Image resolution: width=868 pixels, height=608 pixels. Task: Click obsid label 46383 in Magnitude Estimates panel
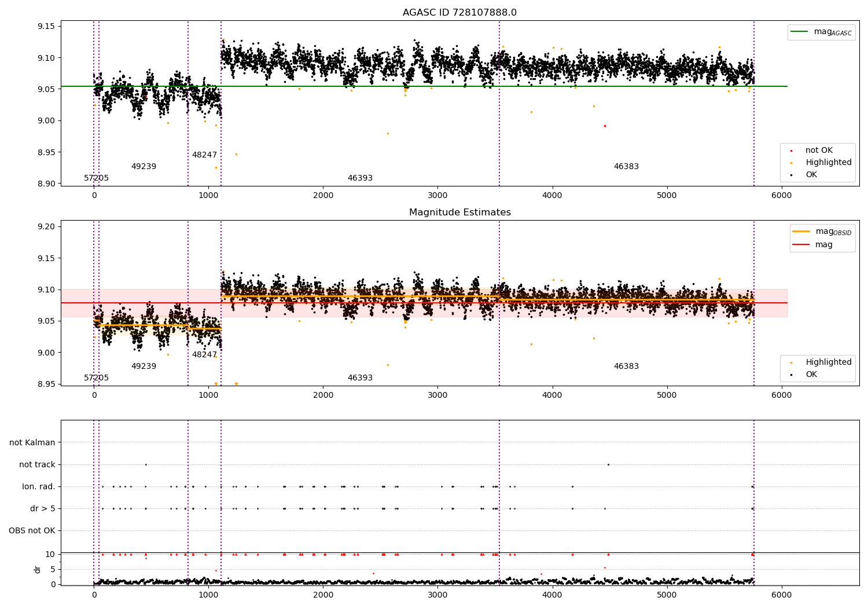click(x=626, y=367)
